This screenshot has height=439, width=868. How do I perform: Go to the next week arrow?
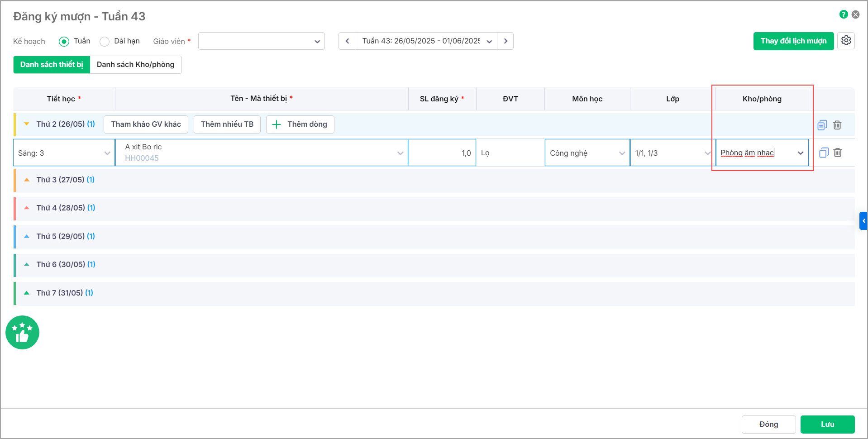pos(506,41)
